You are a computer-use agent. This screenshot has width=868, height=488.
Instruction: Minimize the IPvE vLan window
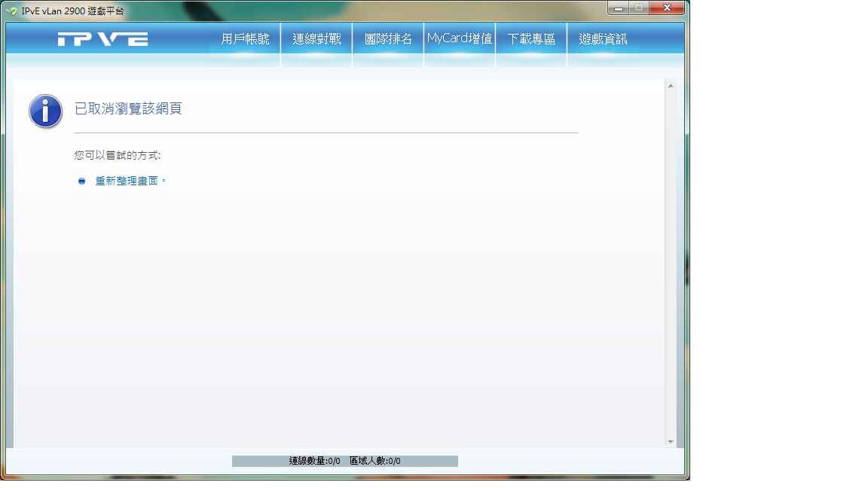coord(619,8)
